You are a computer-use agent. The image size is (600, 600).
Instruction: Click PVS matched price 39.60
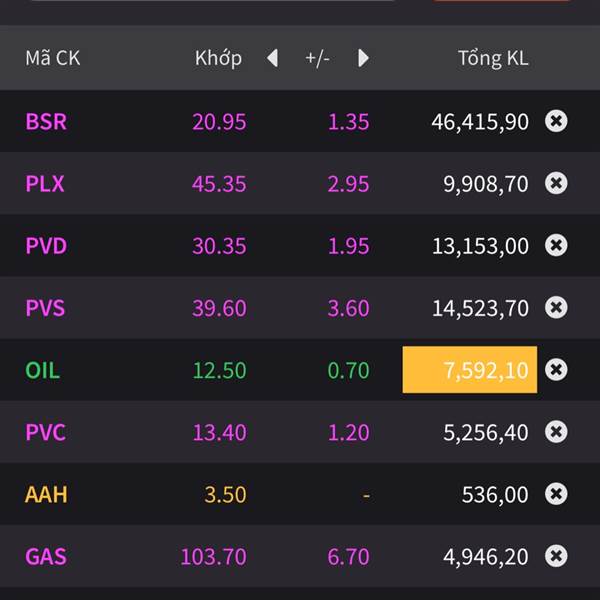point(219,308)
